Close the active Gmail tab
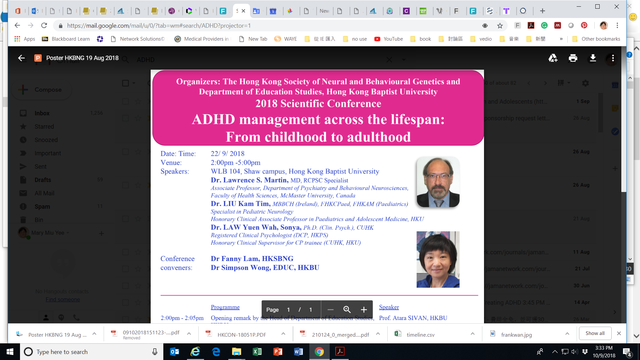Screen dimensions: 640x360 (244, 11)
